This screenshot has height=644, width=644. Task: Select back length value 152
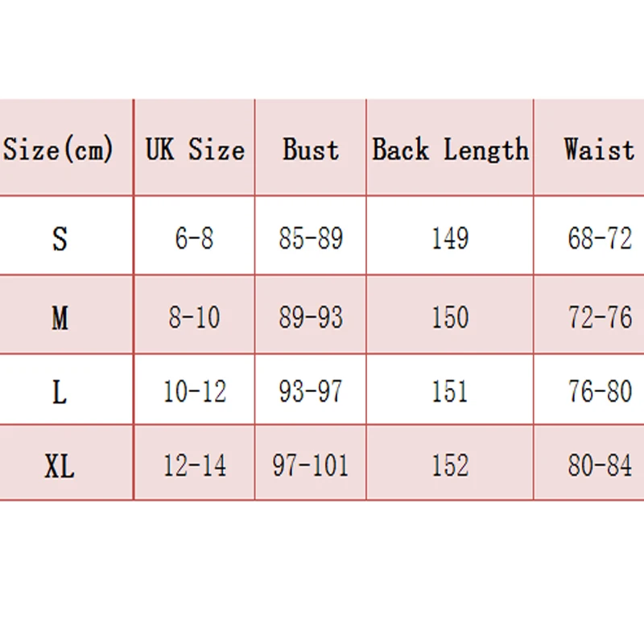pyautogui.click(x=450, y=466)
